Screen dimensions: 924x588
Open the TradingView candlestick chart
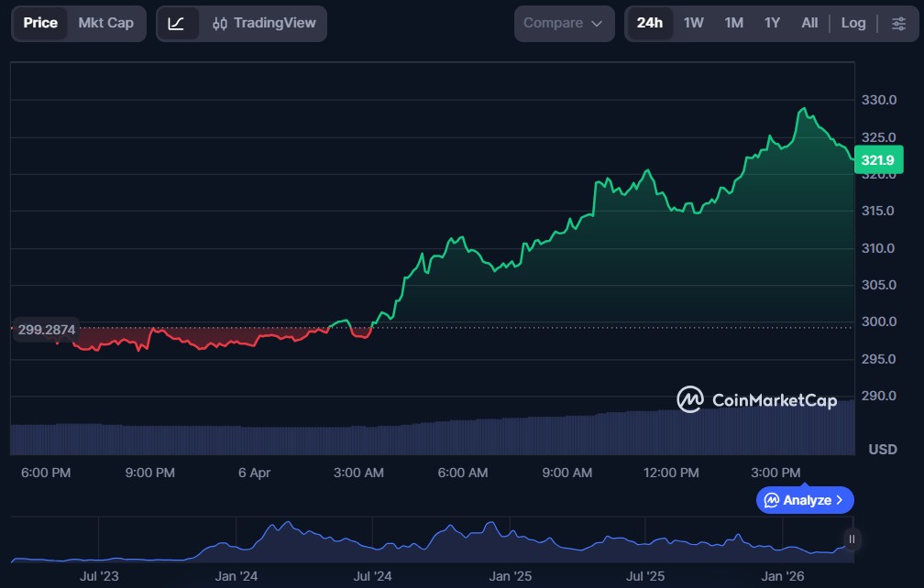(263, 24)
